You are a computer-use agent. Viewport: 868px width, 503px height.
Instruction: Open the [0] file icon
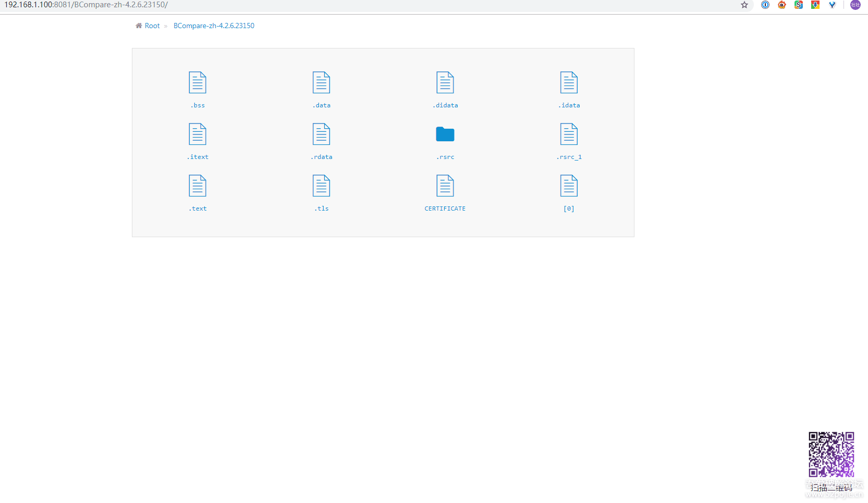point(569,185)
